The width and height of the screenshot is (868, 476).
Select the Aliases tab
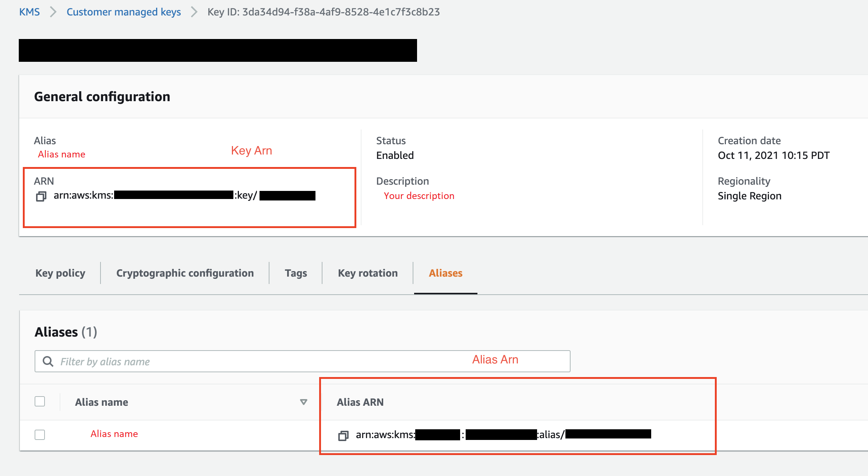click(x=445, y=273)
